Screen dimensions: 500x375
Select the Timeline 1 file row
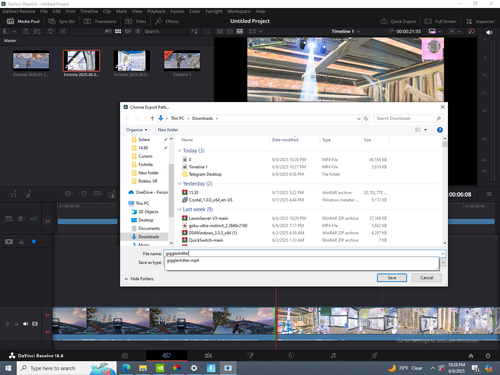(x=284, y=167)
